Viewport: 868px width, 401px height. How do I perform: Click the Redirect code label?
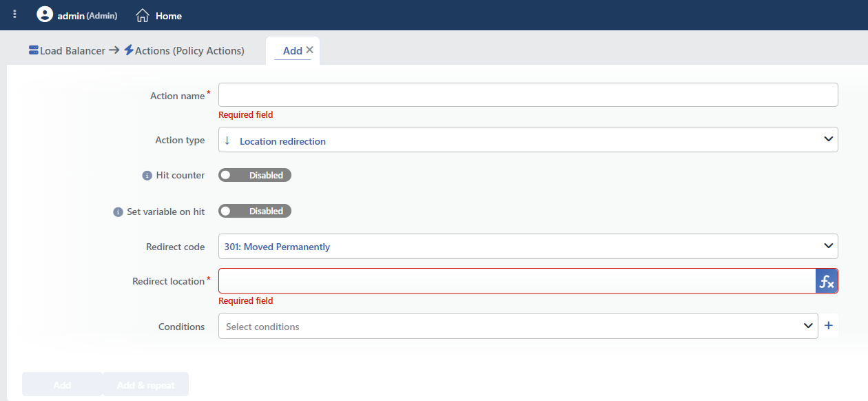pyautogui.click(x=176, y=247)
